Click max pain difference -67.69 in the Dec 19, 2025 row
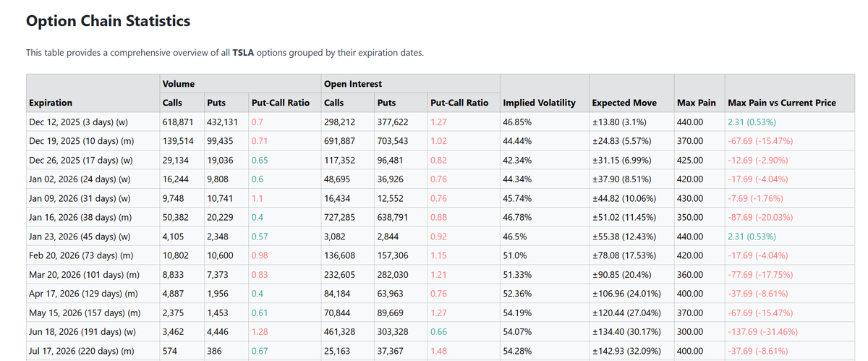Screen dimensions: 868x361 click(x=760, y=140)
